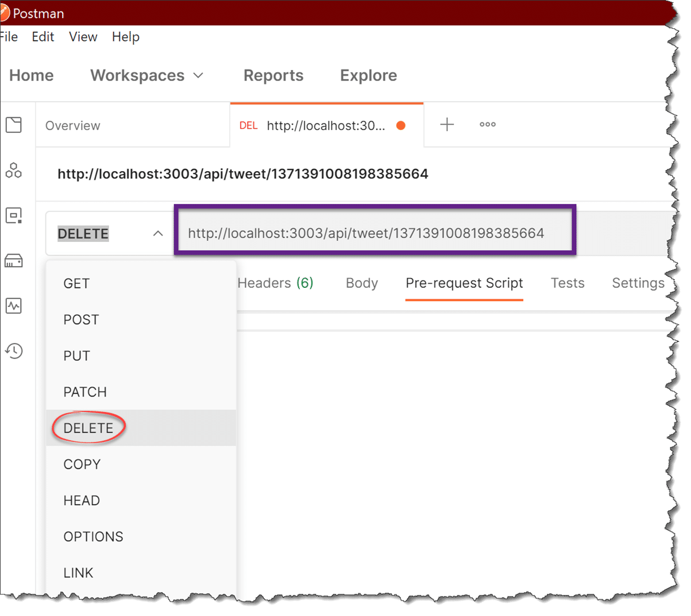691x616 pixels.
Task: Pick PATCH from the method dropdown
Action: tap(85, 392)
